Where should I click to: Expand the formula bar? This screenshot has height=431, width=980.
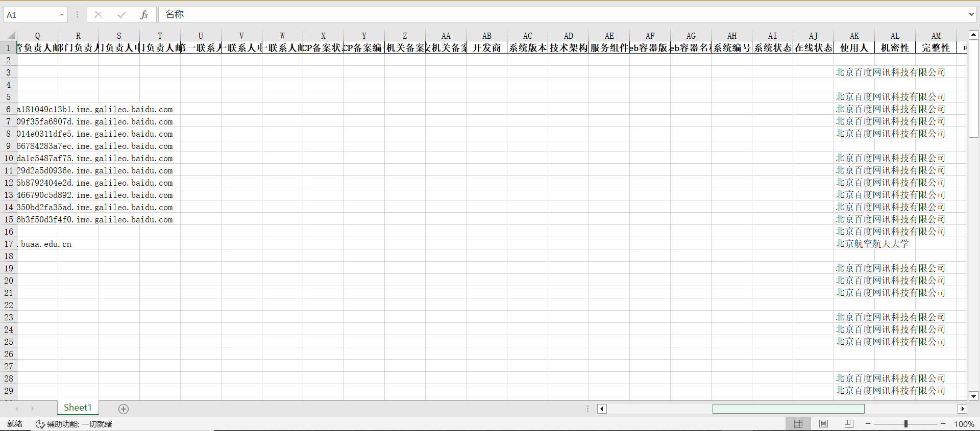pyautogui.click(x=971, y=15)
